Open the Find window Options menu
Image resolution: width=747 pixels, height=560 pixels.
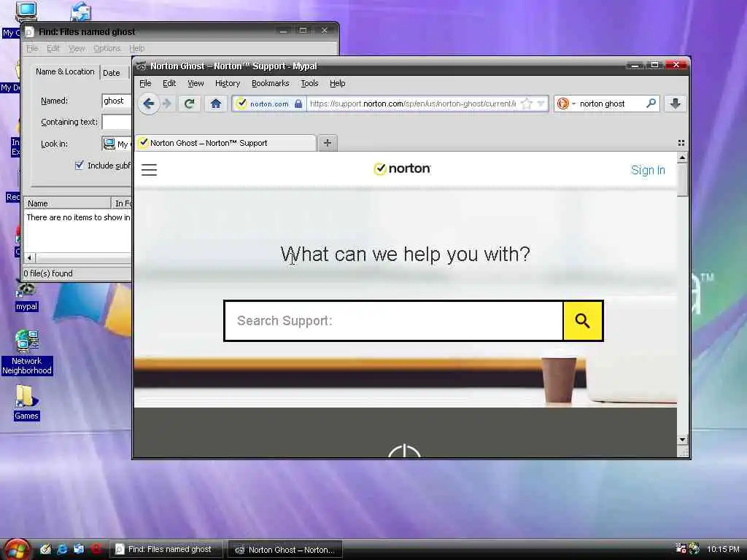(107, 49)
